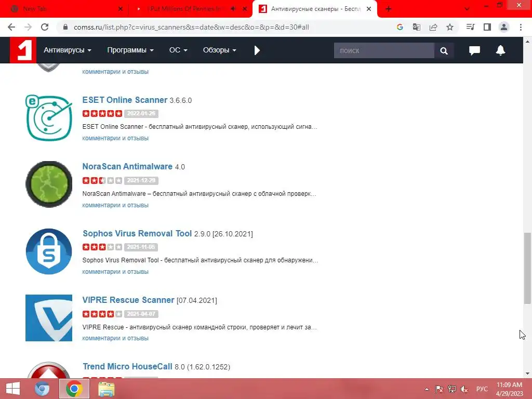Go back with browser back arrow
This screenshot has width=532, height=399.
click(11, 27)
